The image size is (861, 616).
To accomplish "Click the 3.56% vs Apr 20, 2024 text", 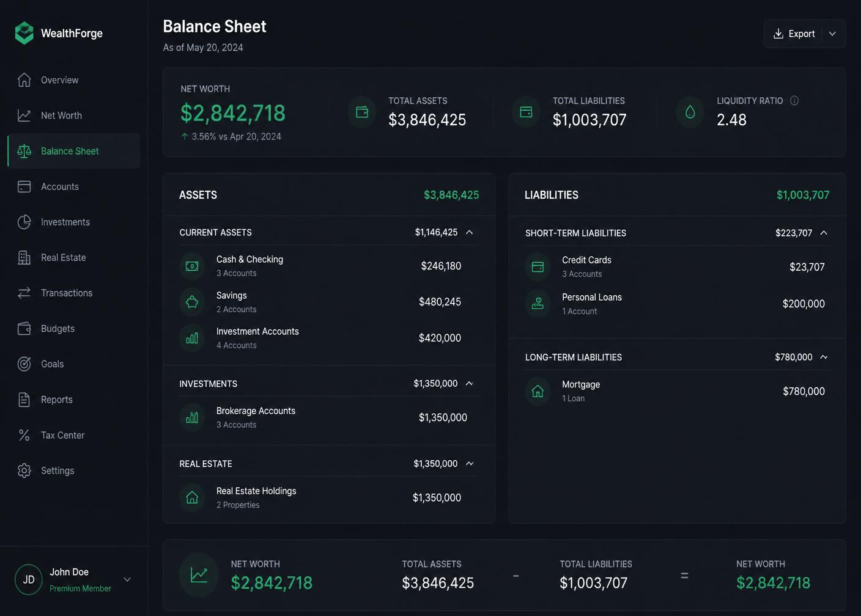I will tap(237, 136).
